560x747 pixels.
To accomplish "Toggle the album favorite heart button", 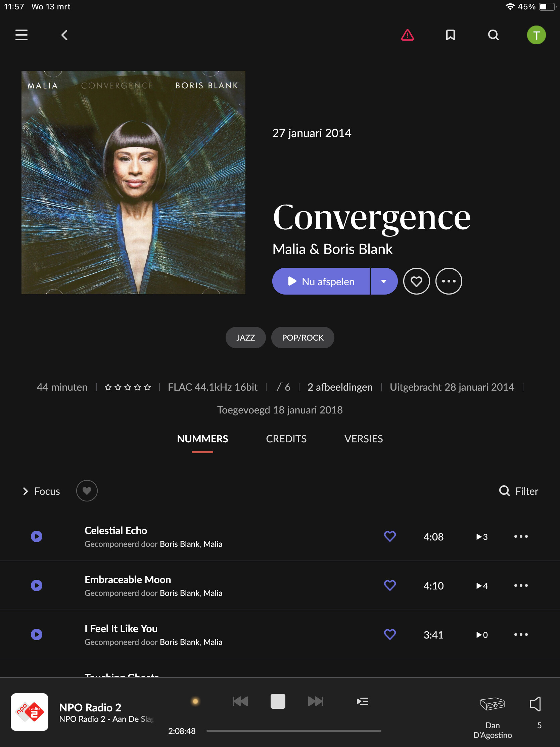I will pyautogui.click(x=416, y=281).
